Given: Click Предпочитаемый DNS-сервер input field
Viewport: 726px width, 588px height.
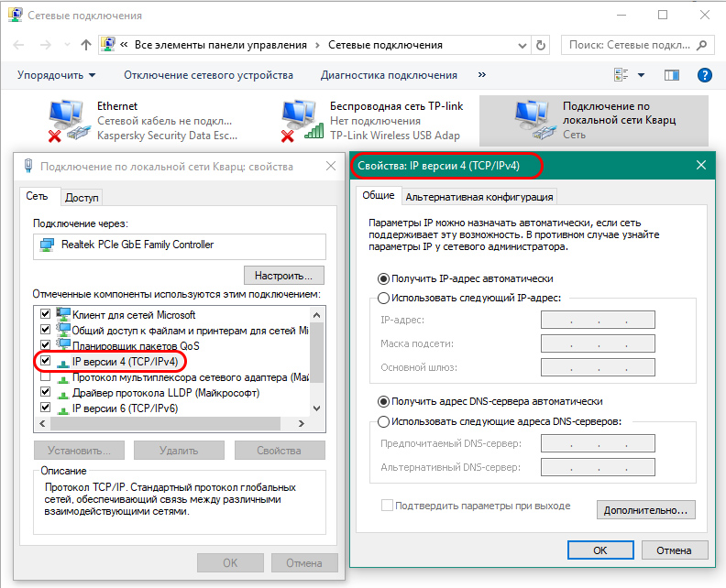Looking at the screenshot, I should point(598,443).
